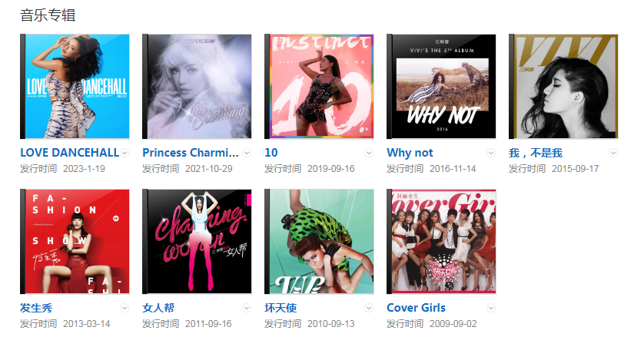Viewport: 644px width, 337px height.
Task: Expand dropdown arrow beside LOVE DANCEHALL
Action: click(x=124, y=153)
